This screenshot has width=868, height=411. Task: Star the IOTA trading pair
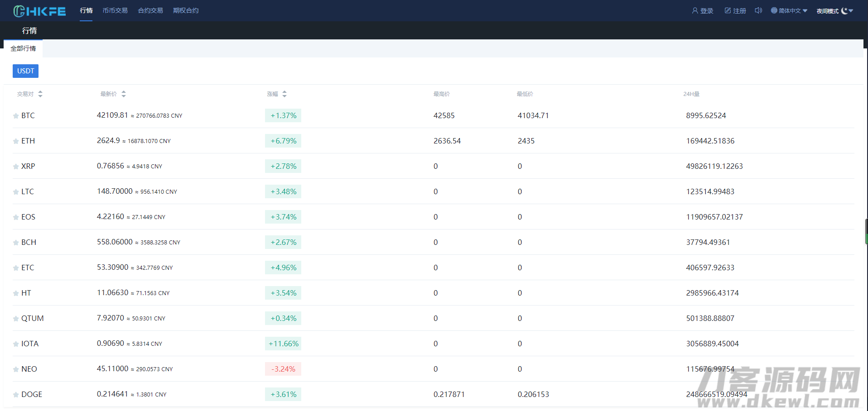pyautogui.click(x=16, y=344)
